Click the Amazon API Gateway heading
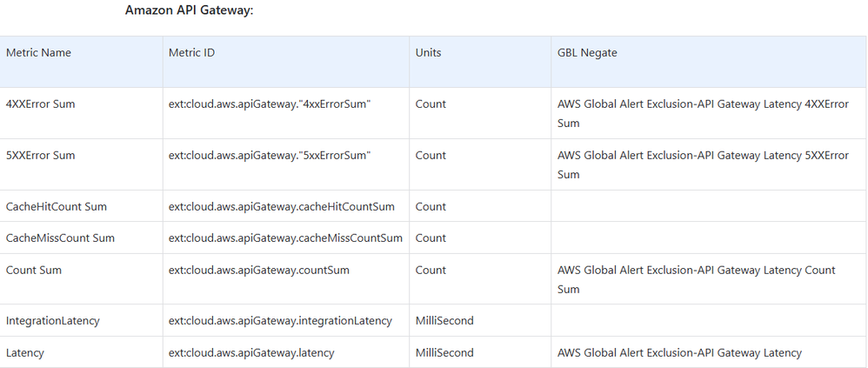Screen dimensions: 868x368 click(x=189, y=10)
